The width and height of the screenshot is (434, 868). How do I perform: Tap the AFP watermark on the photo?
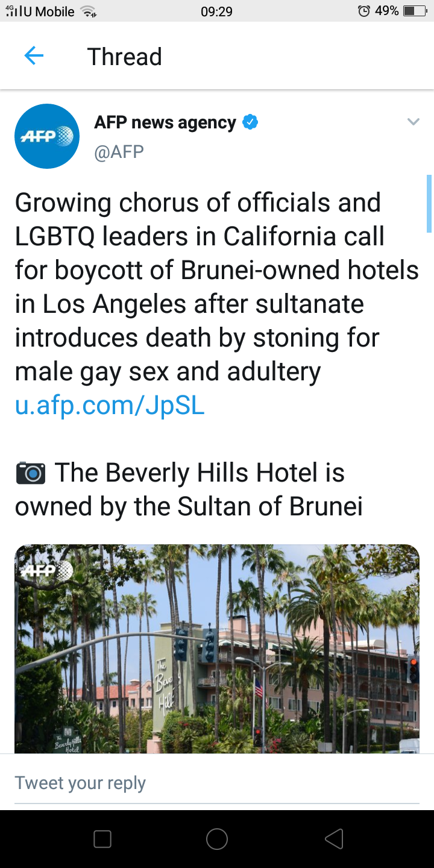[x=46, y=571]
